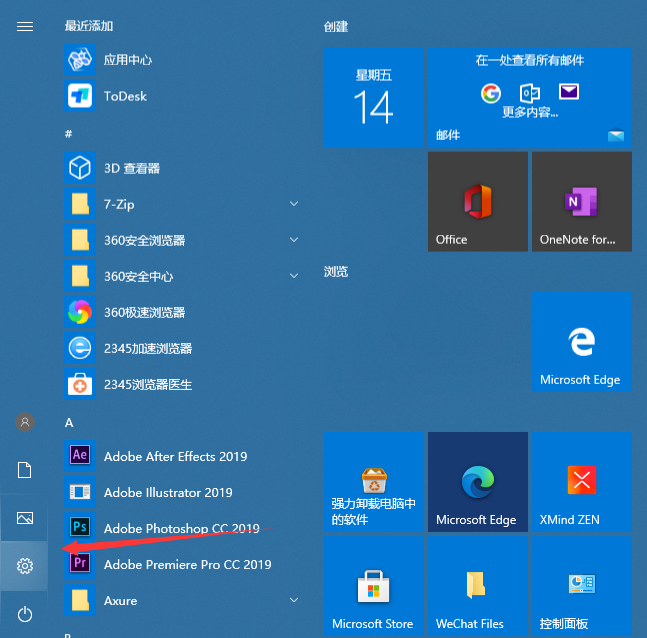This screenshot has height=638, width=647.
Task: Open XMind ZEN tile
Action: (x=582, y=482)
